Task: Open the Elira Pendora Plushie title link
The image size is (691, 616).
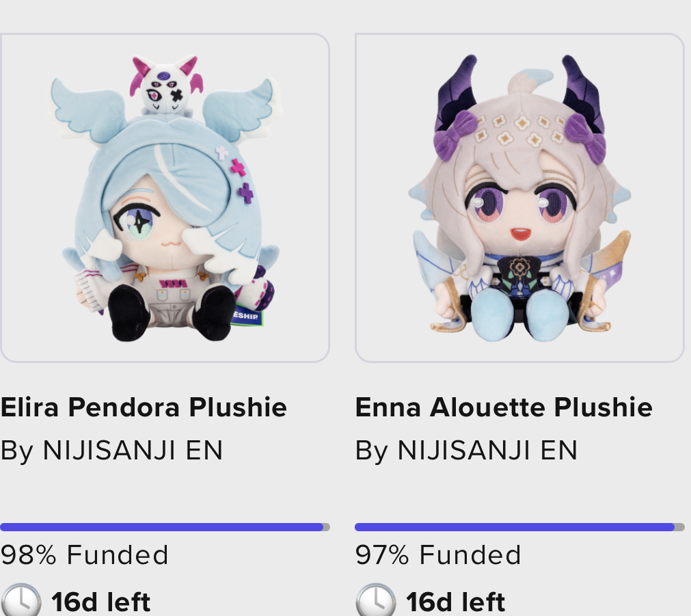Action: (x=144, y=407)
